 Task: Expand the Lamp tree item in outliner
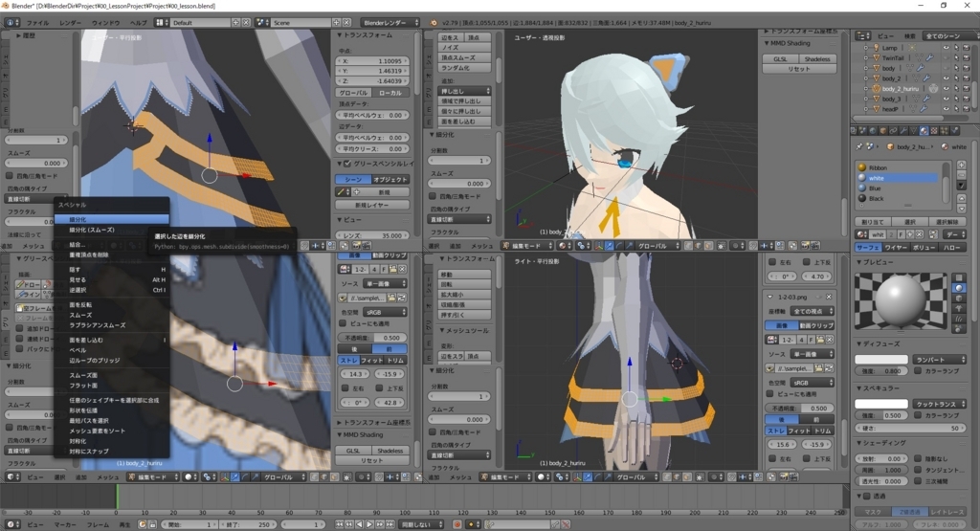865,48
